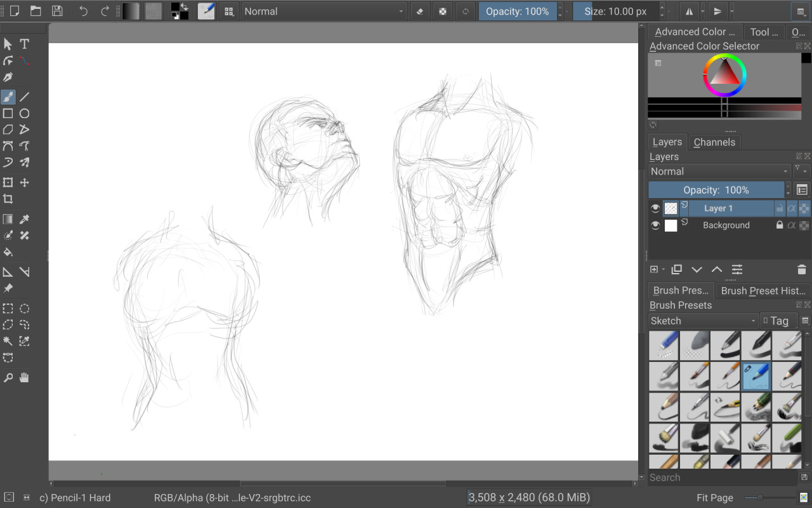Viewport: 812px width, 508px height.
Task: Select the Move tool
Action: click(24, 183)
